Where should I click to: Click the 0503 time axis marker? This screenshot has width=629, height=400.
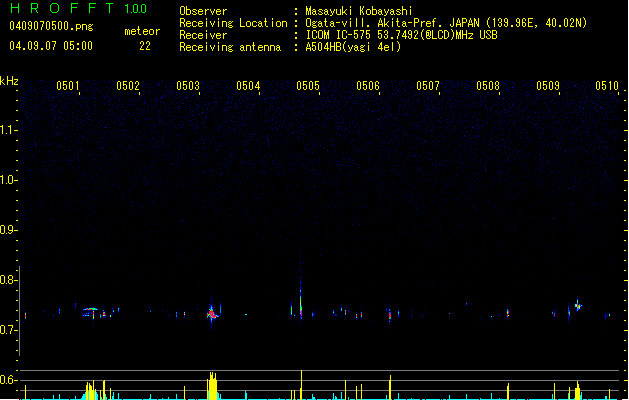tap(188, 86)
